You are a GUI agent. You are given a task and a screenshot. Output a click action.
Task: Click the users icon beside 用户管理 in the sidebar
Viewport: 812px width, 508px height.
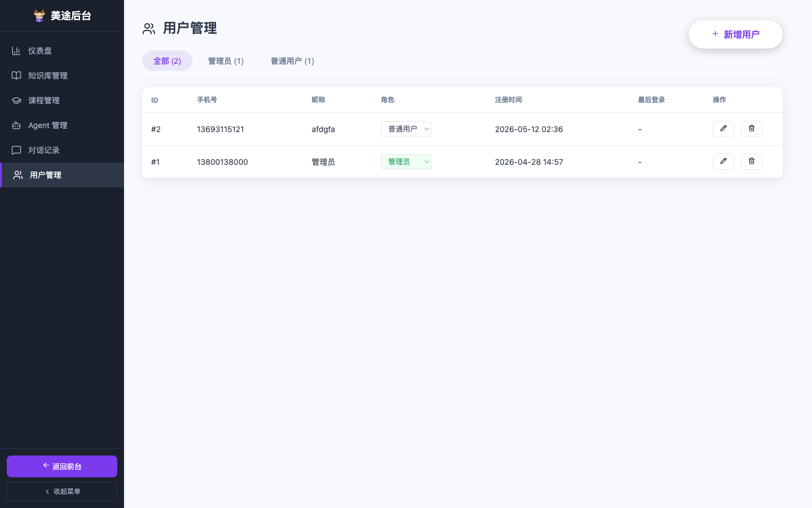(18, 175)
